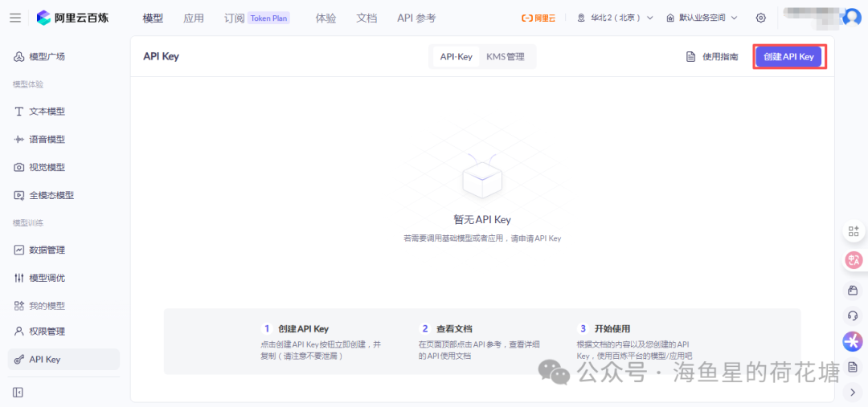Image resolution: width=868 pixels, height=407 pixels.
Task: Click step 1 创建 API Key heading
Action: 304,328
